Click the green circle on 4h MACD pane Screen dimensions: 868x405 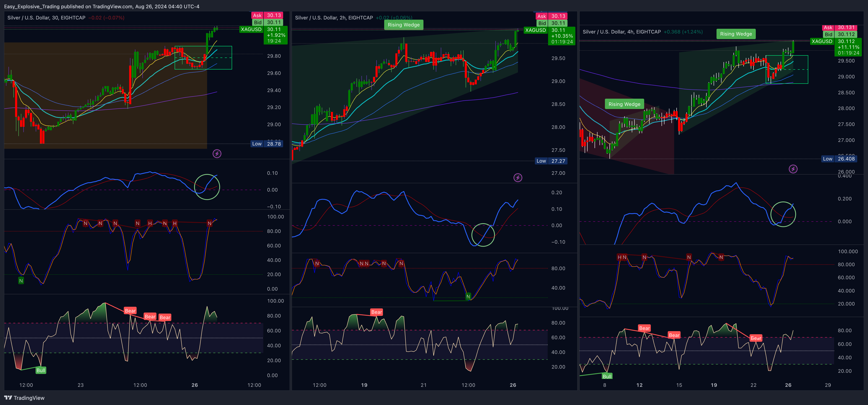[x=783, y=214]
